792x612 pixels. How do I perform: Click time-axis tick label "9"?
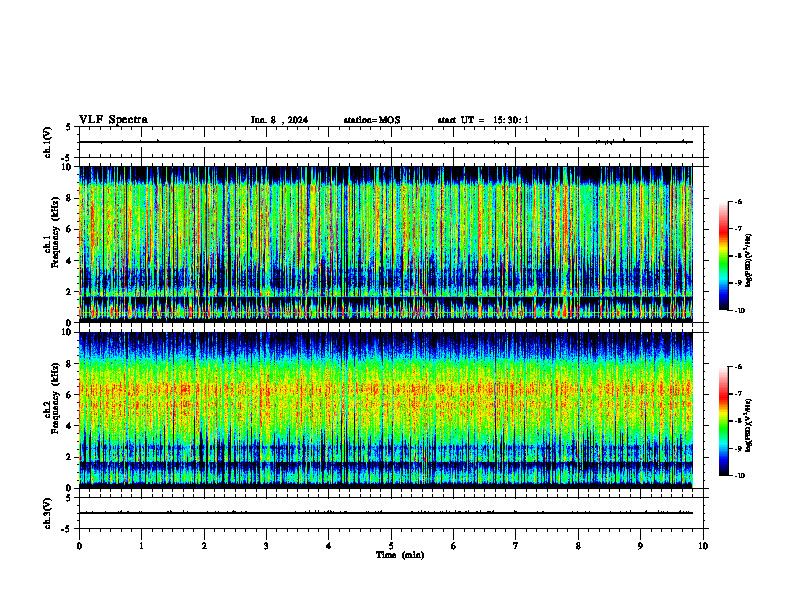click(640, 546)
